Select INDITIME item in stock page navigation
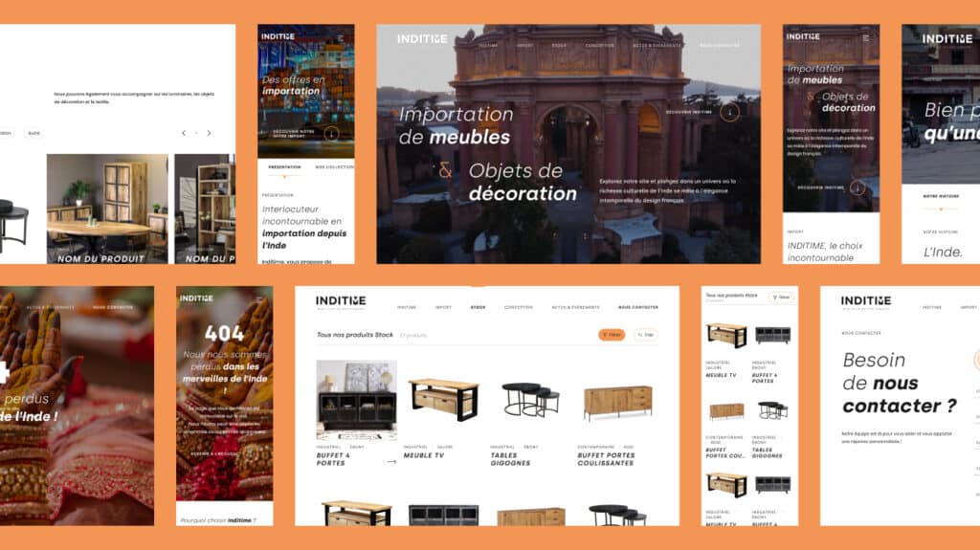The width and height of the screenshot is (980, 550). 407,307
